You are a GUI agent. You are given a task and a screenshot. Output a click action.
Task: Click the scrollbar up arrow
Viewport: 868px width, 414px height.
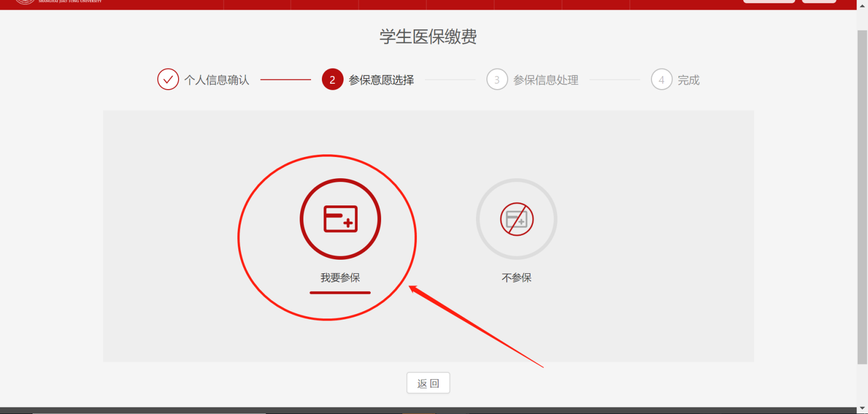[x=862, y=5]
